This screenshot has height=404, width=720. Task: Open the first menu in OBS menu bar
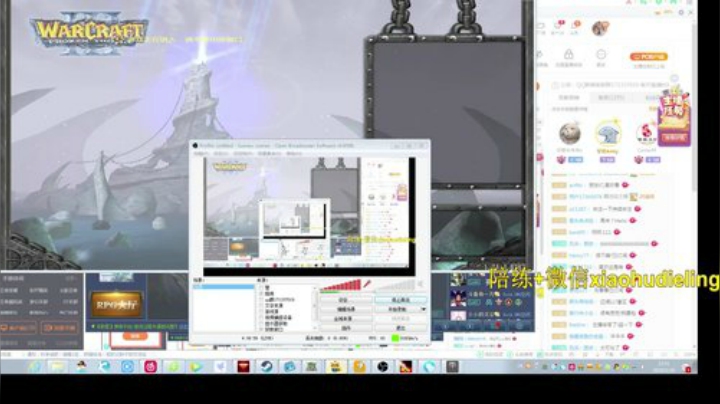201,153
